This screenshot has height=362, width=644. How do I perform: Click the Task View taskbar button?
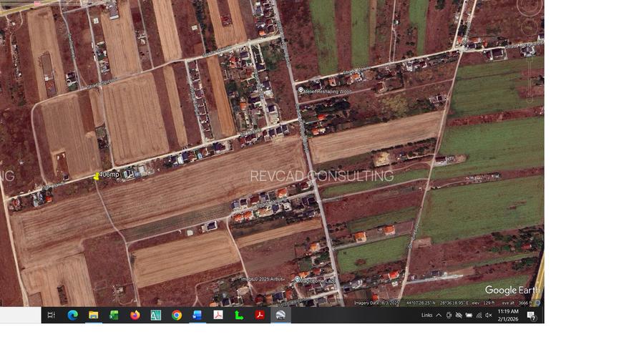[x=51, y=315]
